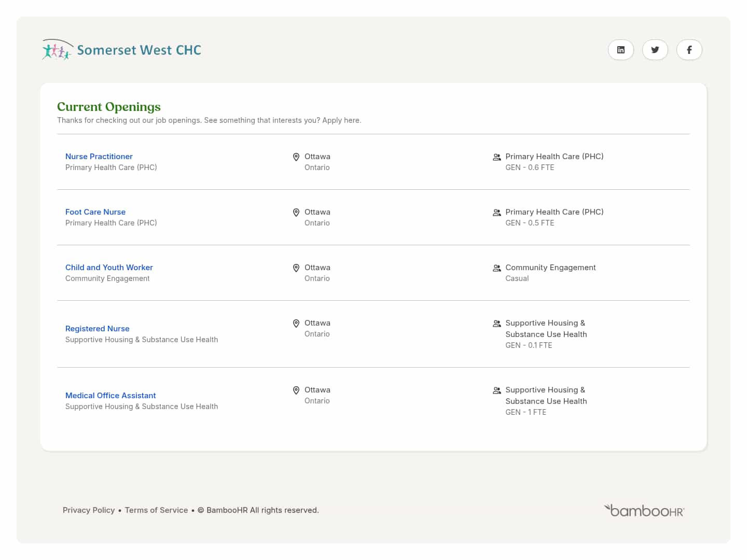747x560 pixels.
Task: Click the Casual employment type label
Action: pyautogui.click(x=517, y=278)
